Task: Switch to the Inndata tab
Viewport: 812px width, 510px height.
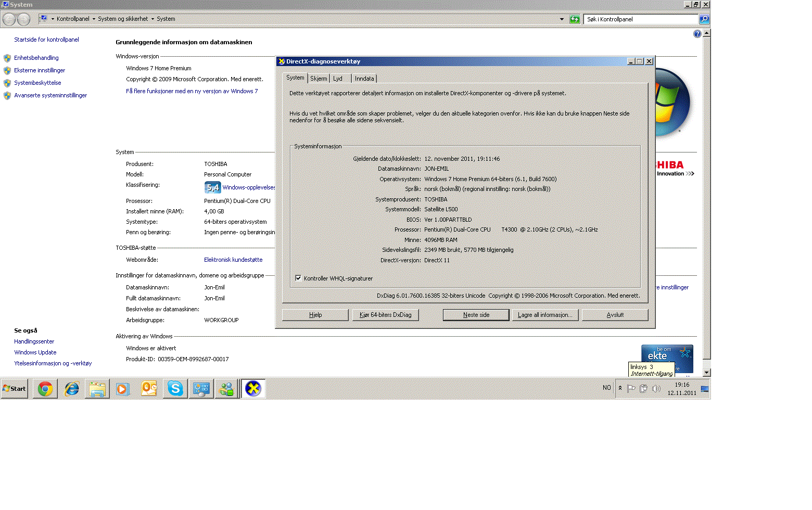Action: coord(364,79)
